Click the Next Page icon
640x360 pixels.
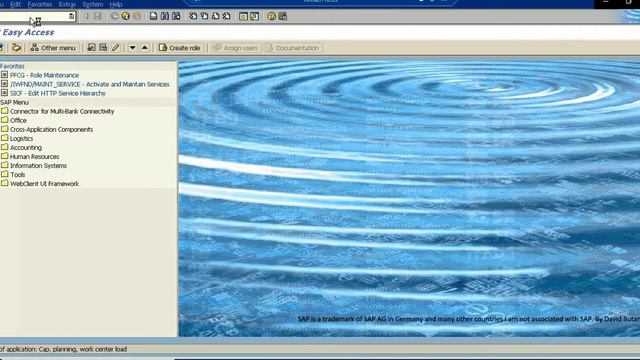[216, 16]
